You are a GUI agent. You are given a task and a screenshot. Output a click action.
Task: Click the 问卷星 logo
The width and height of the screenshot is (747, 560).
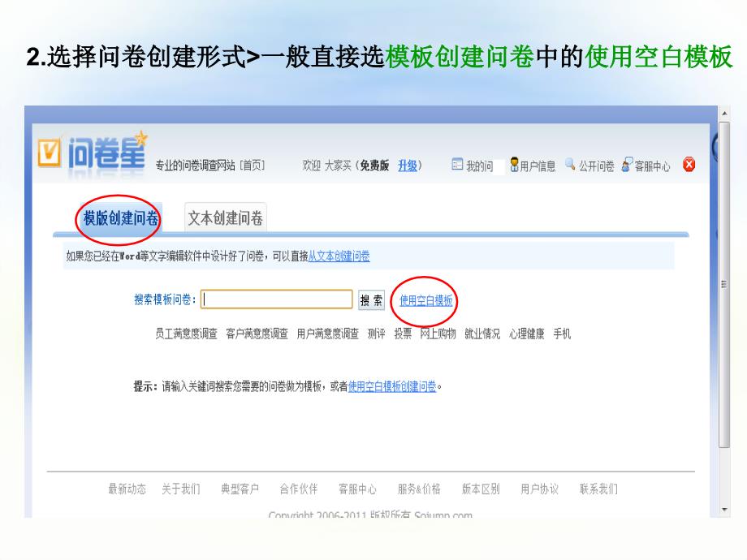[x=93, y=152]
